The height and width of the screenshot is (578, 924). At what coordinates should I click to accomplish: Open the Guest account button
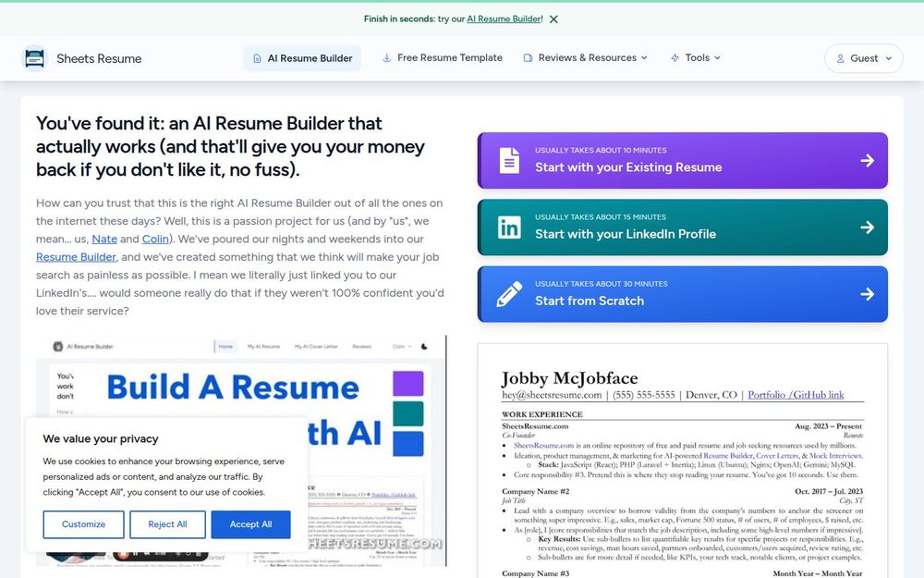click(864, 58)
